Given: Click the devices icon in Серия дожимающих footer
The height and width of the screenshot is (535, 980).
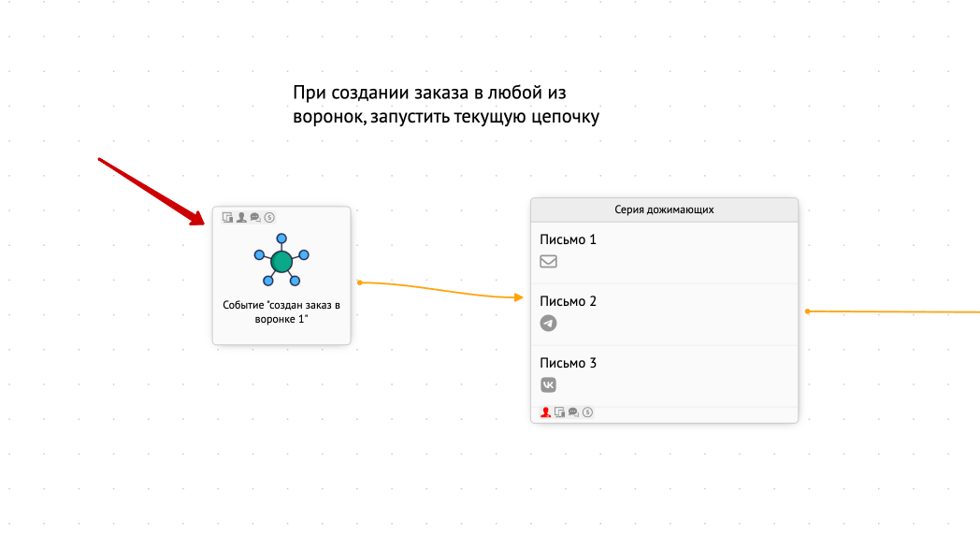Looking at the screenshot, I should 559,412.
